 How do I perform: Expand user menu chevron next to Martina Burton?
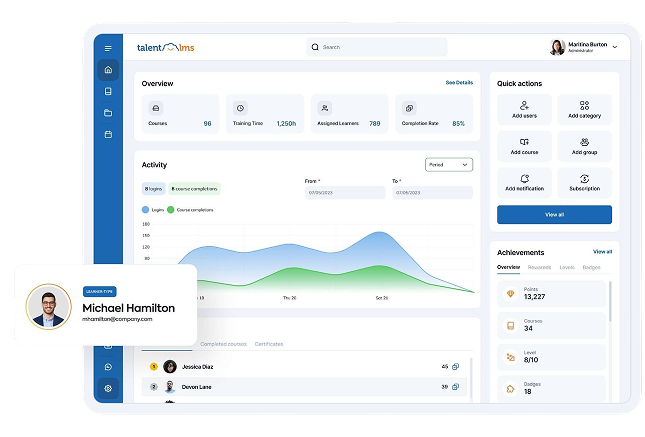click(x=615, y=47)
